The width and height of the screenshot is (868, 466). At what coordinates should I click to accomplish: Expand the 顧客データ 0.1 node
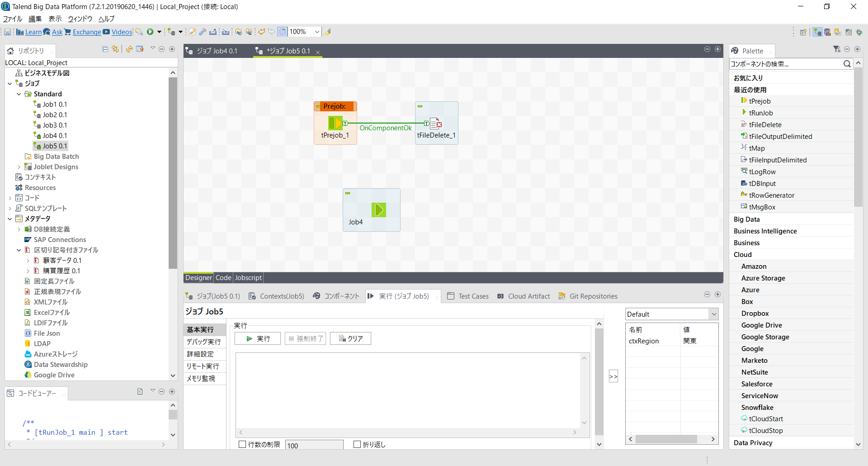28,261
